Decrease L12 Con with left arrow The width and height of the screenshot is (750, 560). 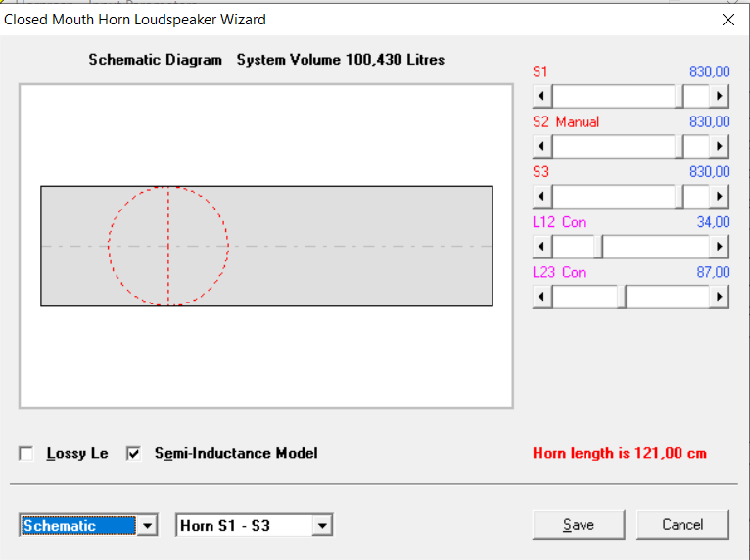coord(541,247)
